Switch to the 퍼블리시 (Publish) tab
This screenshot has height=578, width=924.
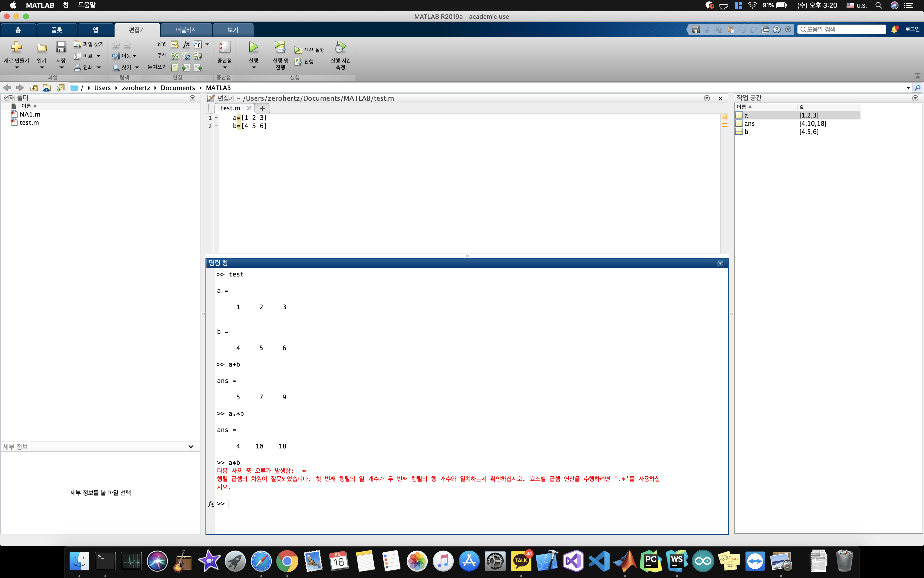point(186,30)
